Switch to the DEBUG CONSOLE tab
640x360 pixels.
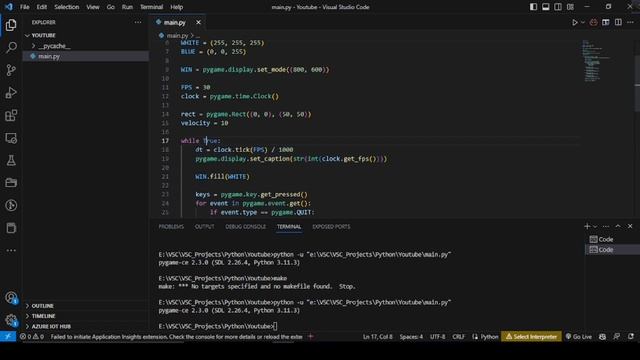246,227
